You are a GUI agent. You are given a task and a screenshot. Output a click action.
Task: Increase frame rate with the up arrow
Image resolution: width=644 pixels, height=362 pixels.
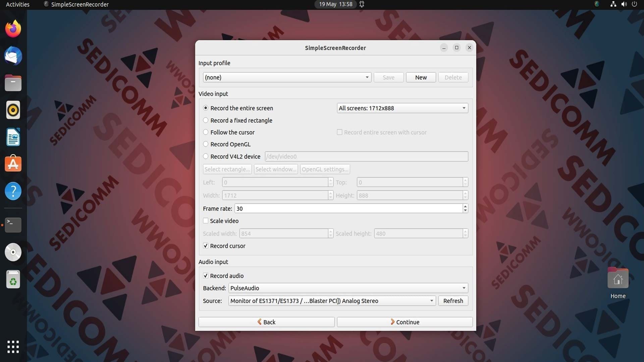pos(465,206)
